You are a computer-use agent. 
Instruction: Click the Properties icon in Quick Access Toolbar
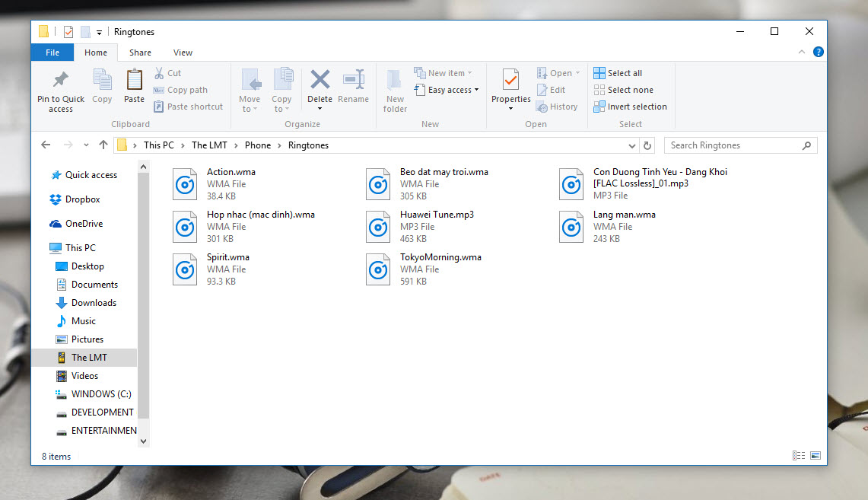pyautogui.click(x=68, y=32)
